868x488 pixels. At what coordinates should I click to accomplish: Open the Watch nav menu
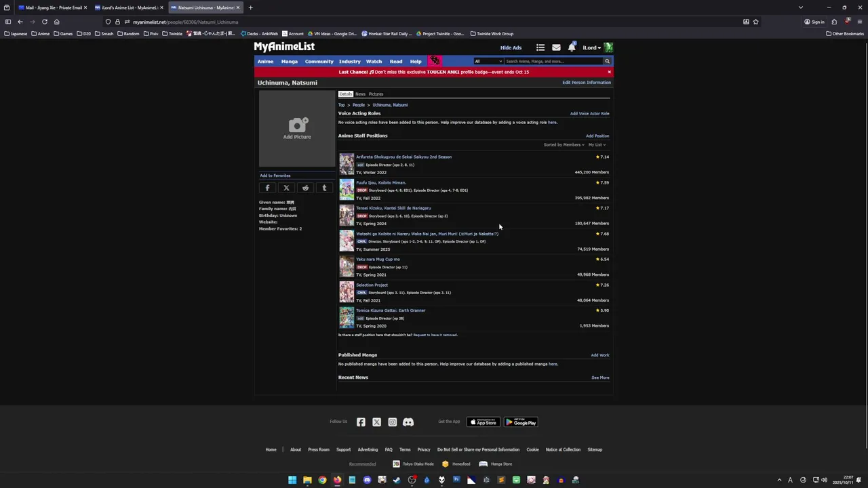[x=374, y=61]
